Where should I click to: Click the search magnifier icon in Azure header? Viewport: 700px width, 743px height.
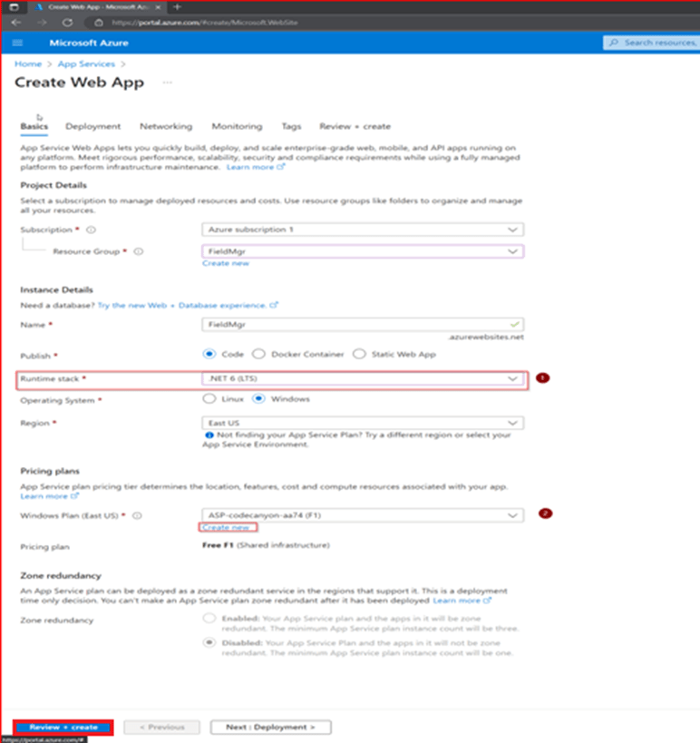(x=614, y=43)
